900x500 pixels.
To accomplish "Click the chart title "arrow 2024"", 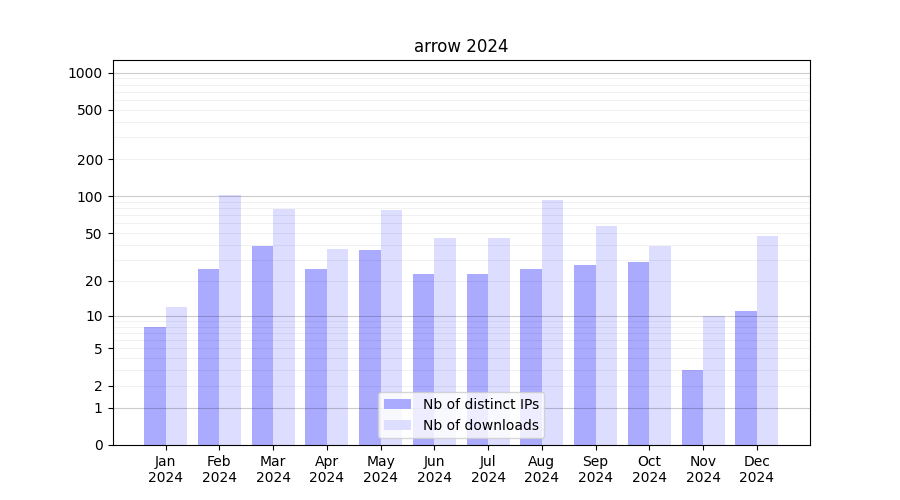I will (461, 47).
